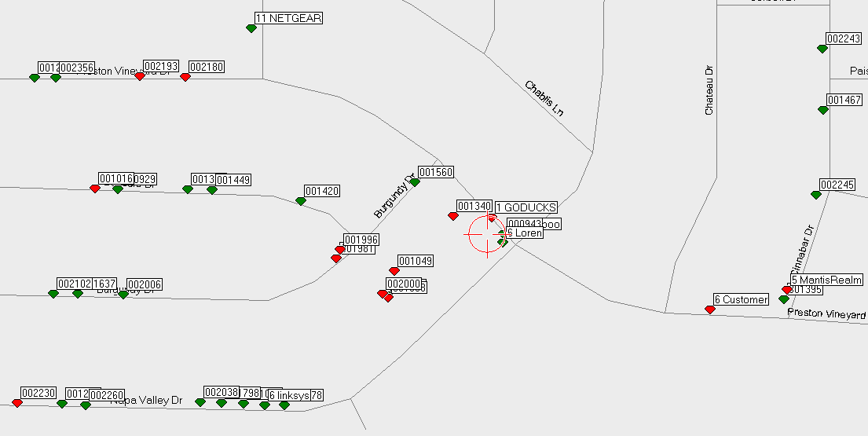Image resolution: width=868 pixels, height=436 pixels.
Task: Click the Chateau Dr street label
Action: point(709,90)
